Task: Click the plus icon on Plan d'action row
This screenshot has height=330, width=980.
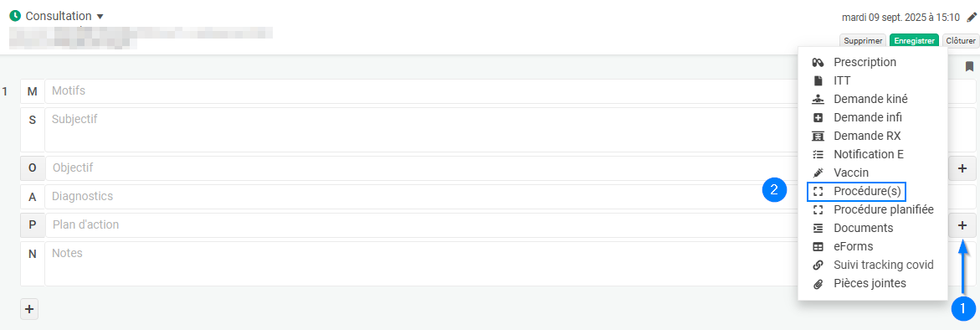Action: (x=962, y=225)
